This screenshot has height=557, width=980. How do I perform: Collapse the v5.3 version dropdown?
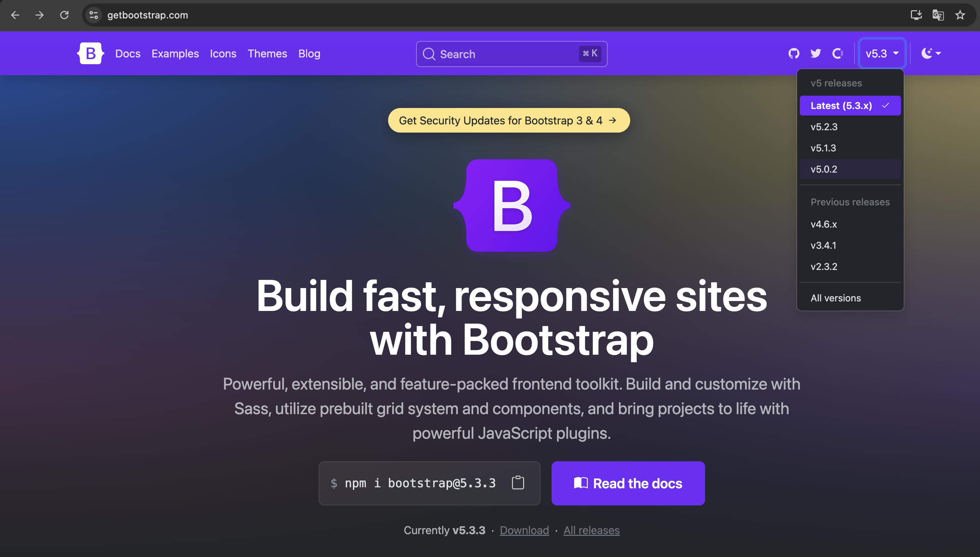(x=882, y=53)
